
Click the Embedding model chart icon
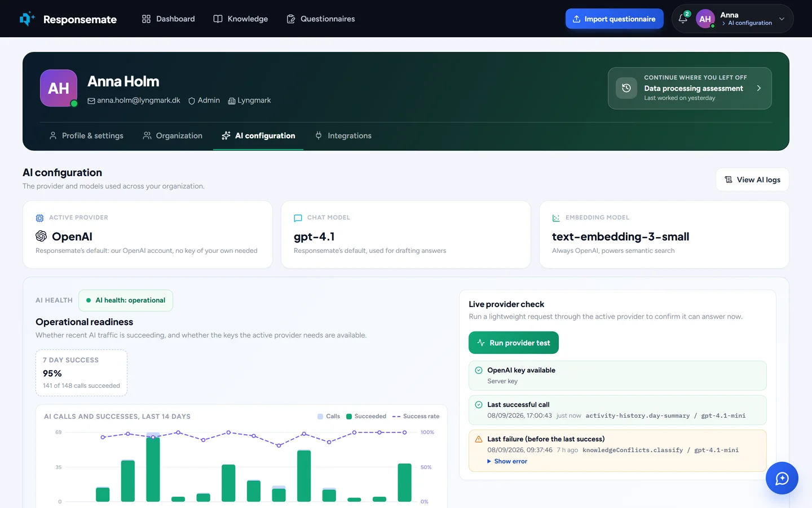pos(556,218)
